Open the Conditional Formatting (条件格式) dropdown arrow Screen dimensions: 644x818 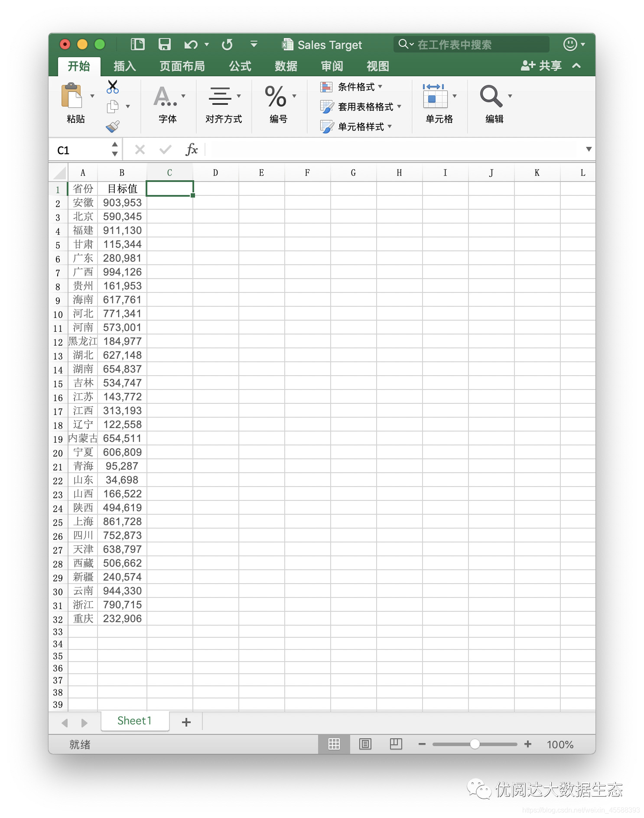pyautogui.click(x=380, y=86)
